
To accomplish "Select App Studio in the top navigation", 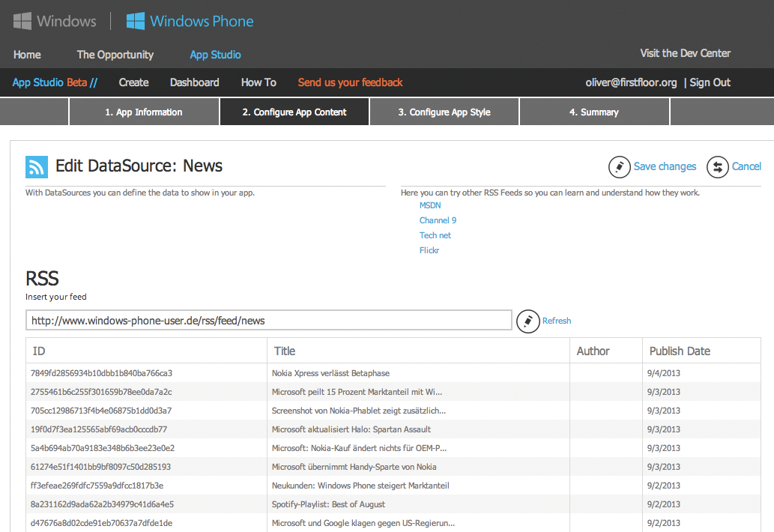I will (x=215, y=55).
